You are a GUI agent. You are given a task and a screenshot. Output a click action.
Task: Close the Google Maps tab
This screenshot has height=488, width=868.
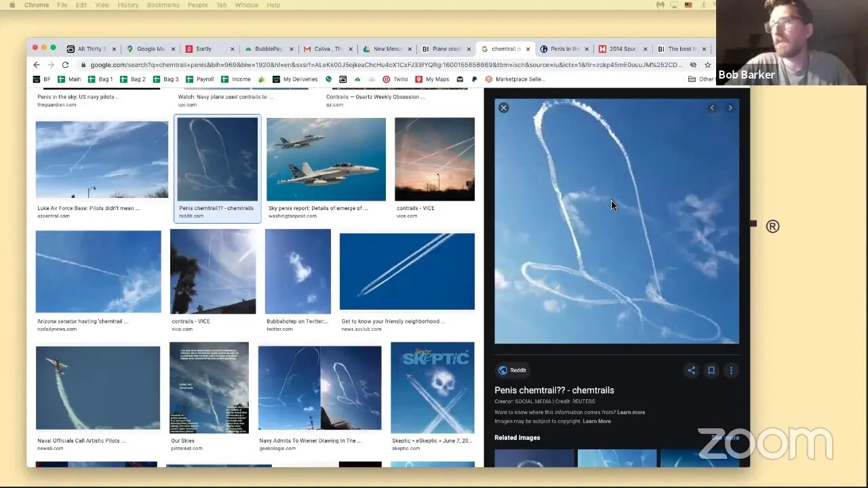click(x=173, y=49)
